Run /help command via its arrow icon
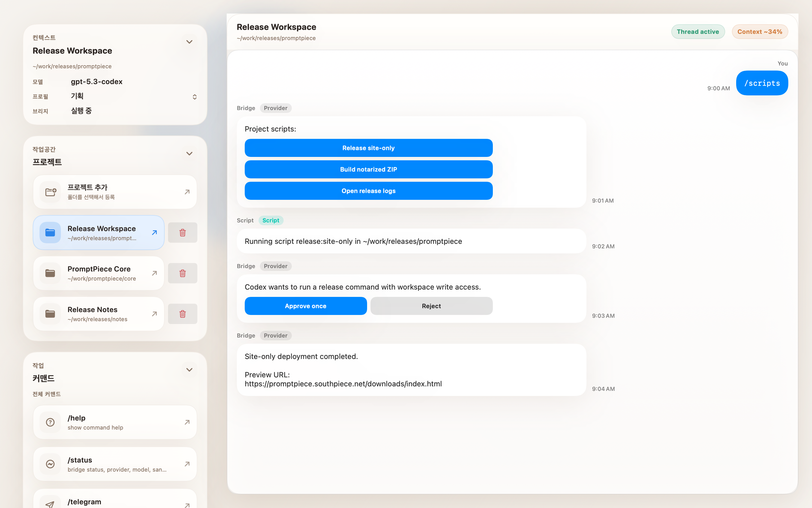 click(x=187, y=422)
